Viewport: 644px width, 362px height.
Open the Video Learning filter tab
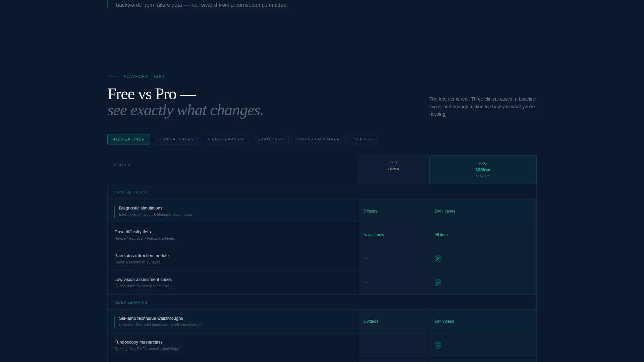[x=226, y=139]
